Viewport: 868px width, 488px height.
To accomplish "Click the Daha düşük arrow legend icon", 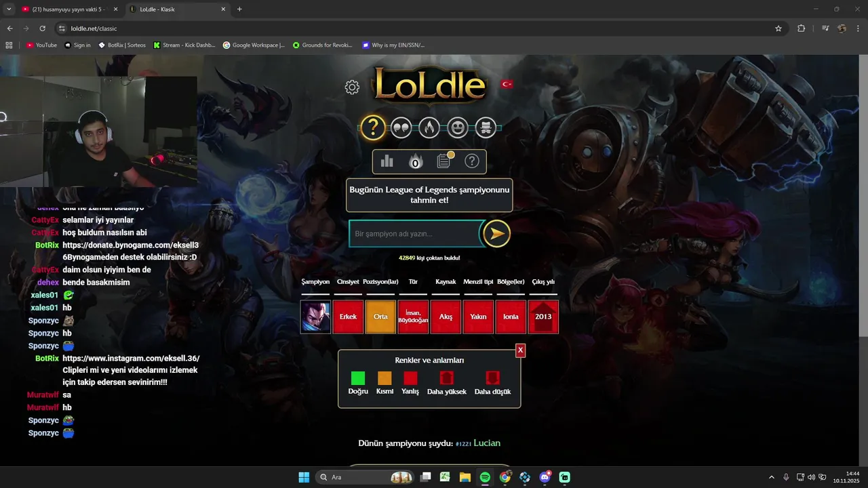I will click(x=492, y=378).
